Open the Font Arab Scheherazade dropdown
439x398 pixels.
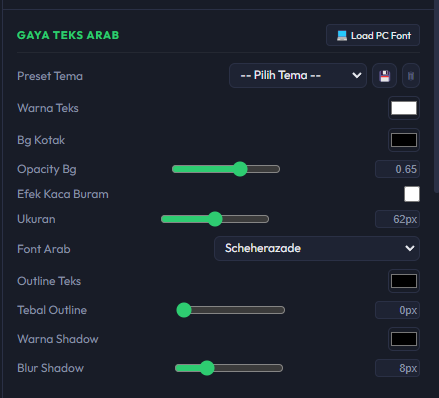coord(317,248)
